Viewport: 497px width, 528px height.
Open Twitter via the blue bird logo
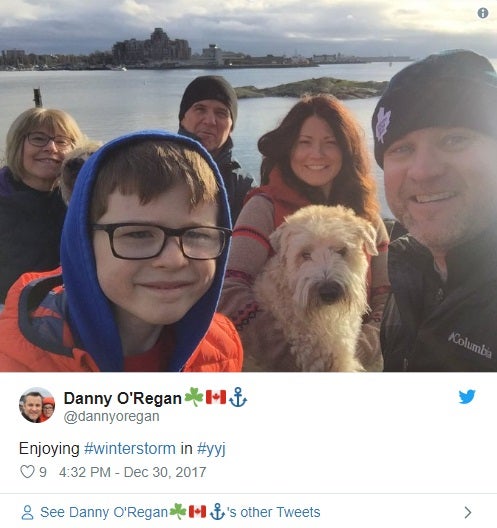pos(467,397)
